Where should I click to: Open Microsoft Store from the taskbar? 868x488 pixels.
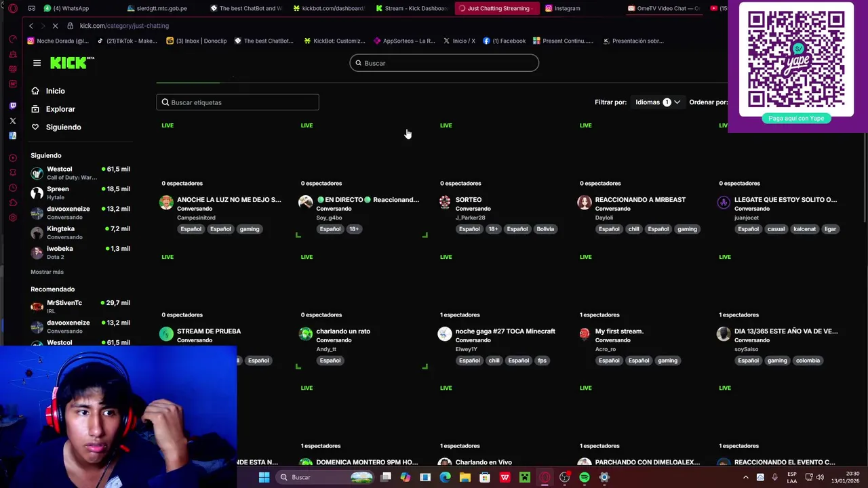[x=485, y=477]
